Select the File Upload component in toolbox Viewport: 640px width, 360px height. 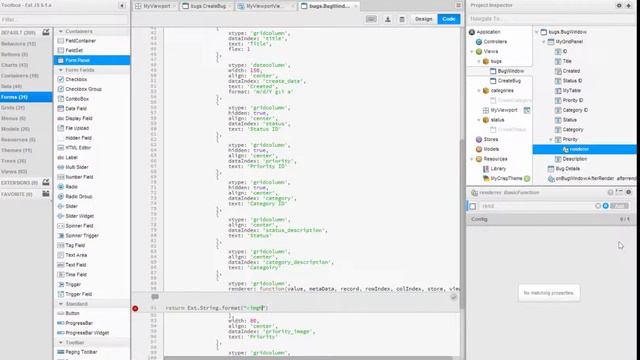click(92, 128)
